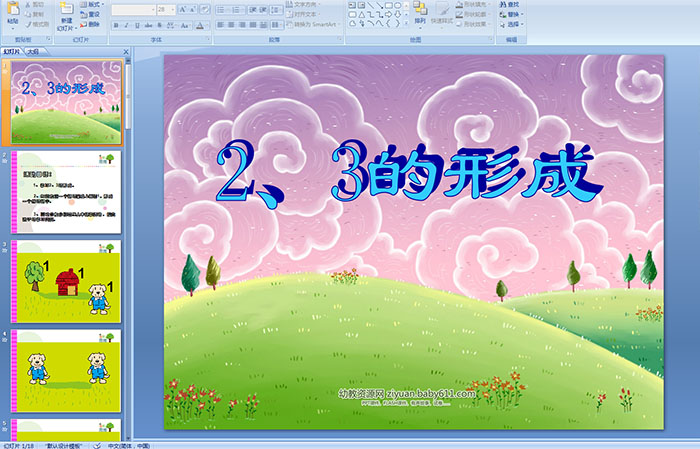The height and width of the screenshot is (449, 700).
Task: Switch to the Slides (幻灯片) pane tab
Action: point(12,52)
